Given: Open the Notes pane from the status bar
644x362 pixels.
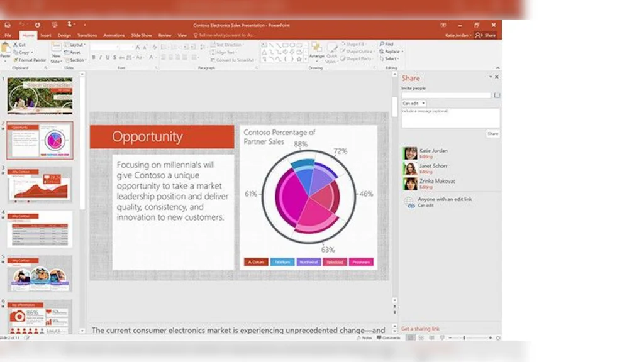Looking at the screenshot, I should [x=364, y=337].
